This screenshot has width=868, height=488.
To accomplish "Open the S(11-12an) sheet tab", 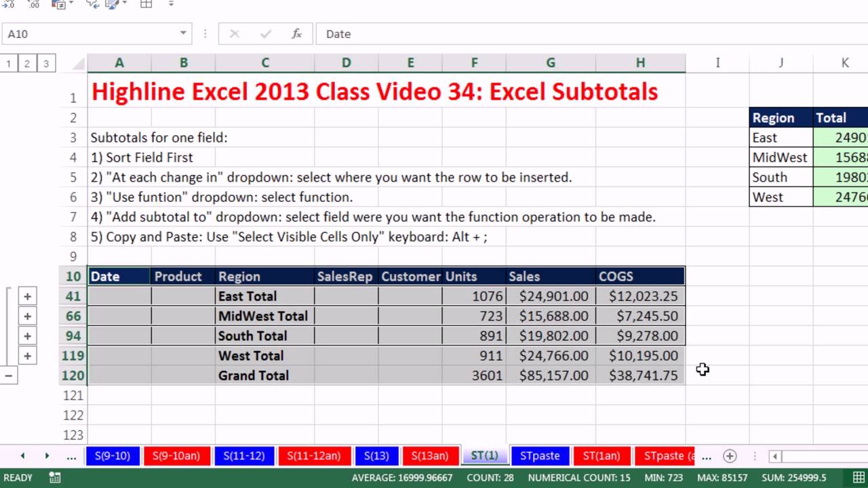I will [x=314, y=456].
